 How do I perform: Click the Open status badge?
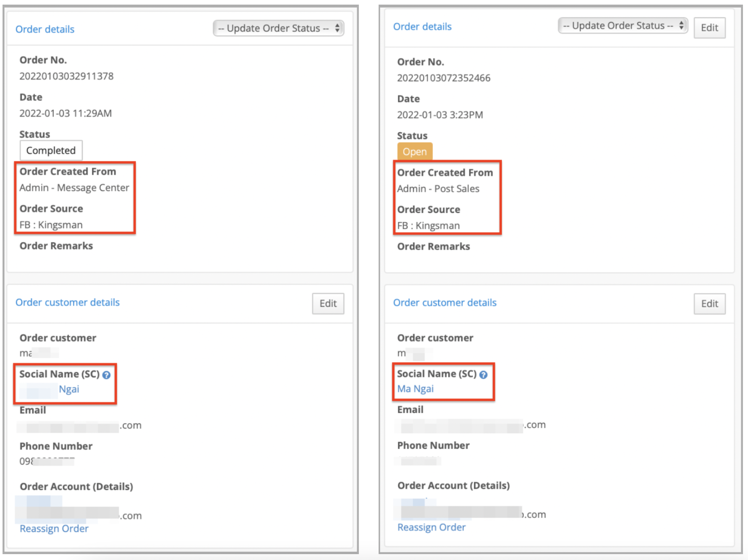tap(415, 152)
